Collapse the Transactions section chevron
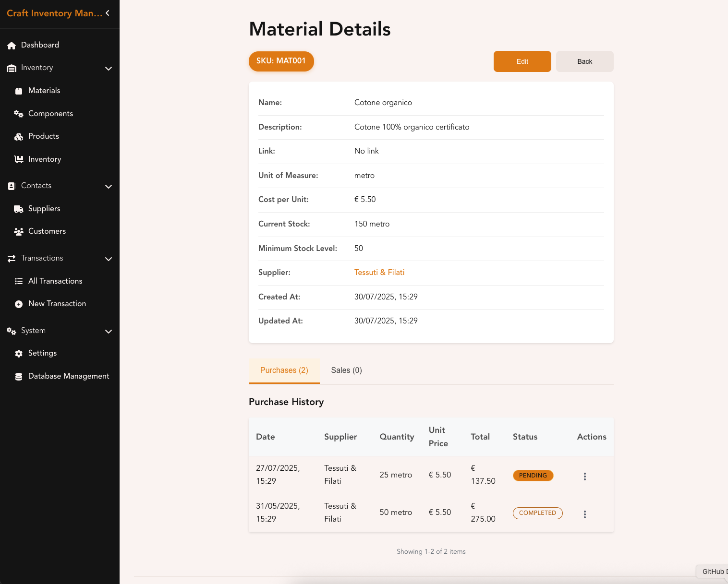The image size is (728, 584). pos(109,259)
